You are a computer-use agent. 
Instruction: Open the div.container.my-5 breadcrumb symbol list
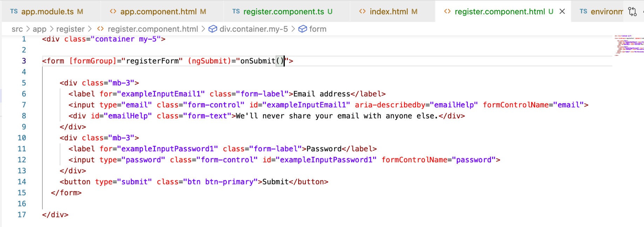point(253,29)
